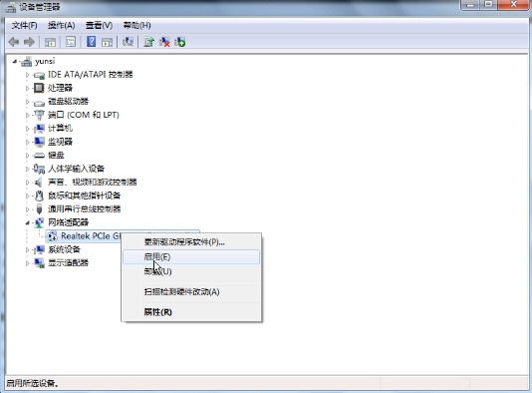The width and height of the screenshot is (532, 393).
Task: Select the 端口 (COM 和 LPT) icon
Action: coord(39,115)
